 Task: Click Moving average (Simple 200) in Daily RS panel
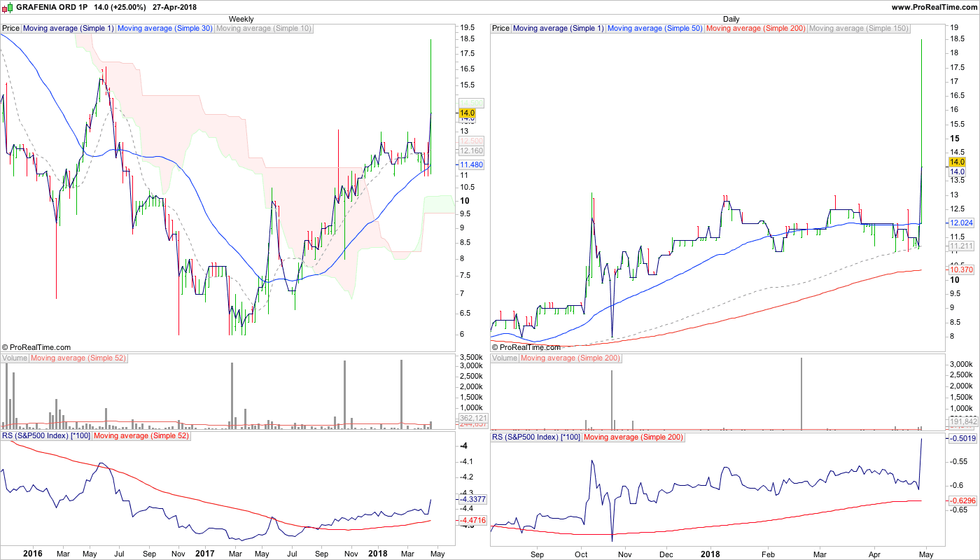(x=633, y=437)
